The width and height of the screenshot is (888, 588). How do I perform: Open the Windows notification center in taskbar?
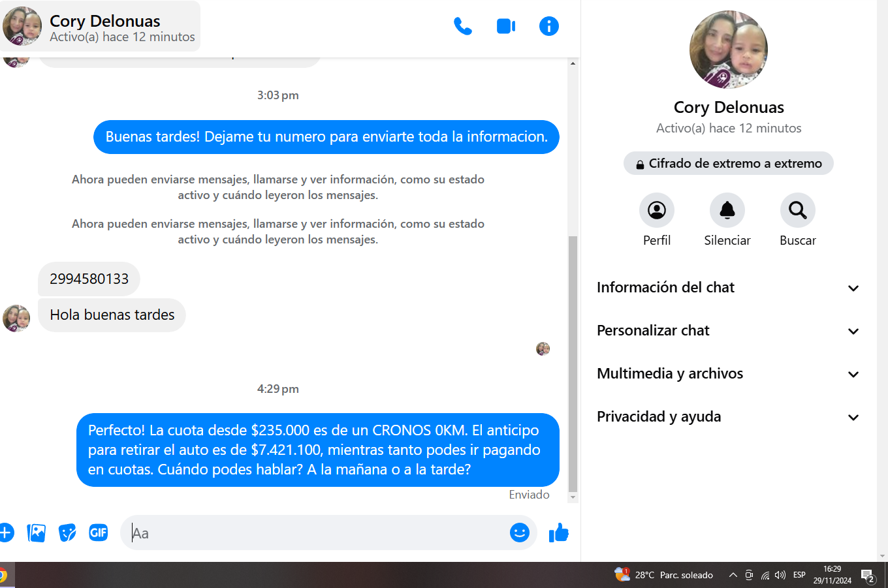[868, 576]
